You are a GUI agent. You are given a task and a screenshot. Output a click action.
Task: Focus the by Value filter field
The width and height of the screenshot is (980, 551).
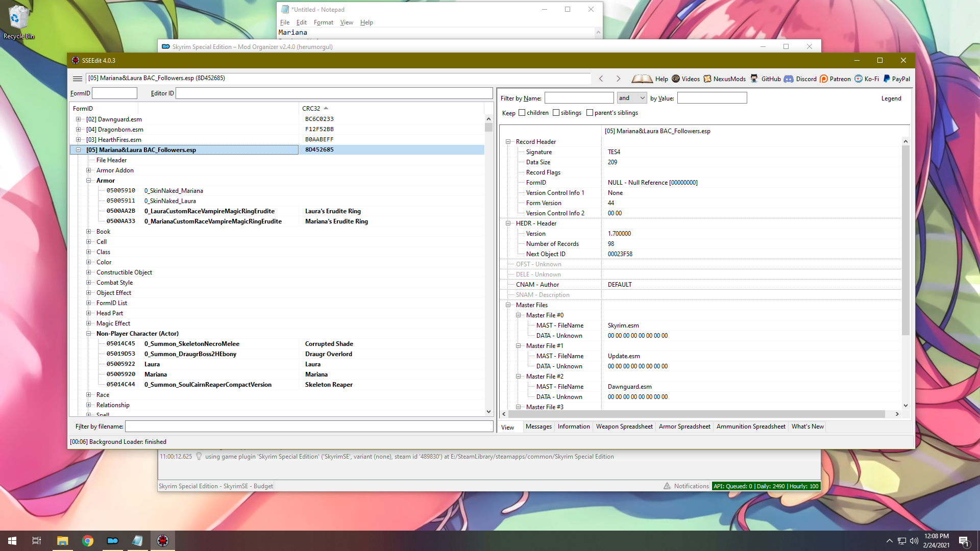712,98
